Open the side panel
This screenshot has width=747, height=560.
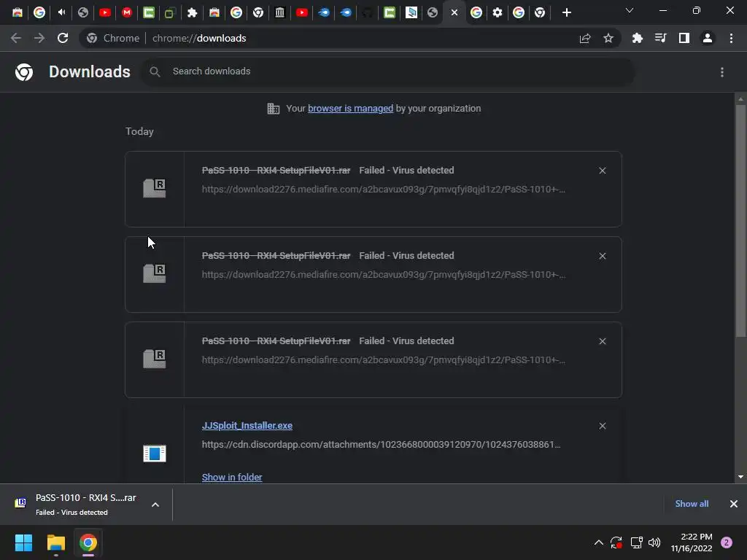(684, 38)
